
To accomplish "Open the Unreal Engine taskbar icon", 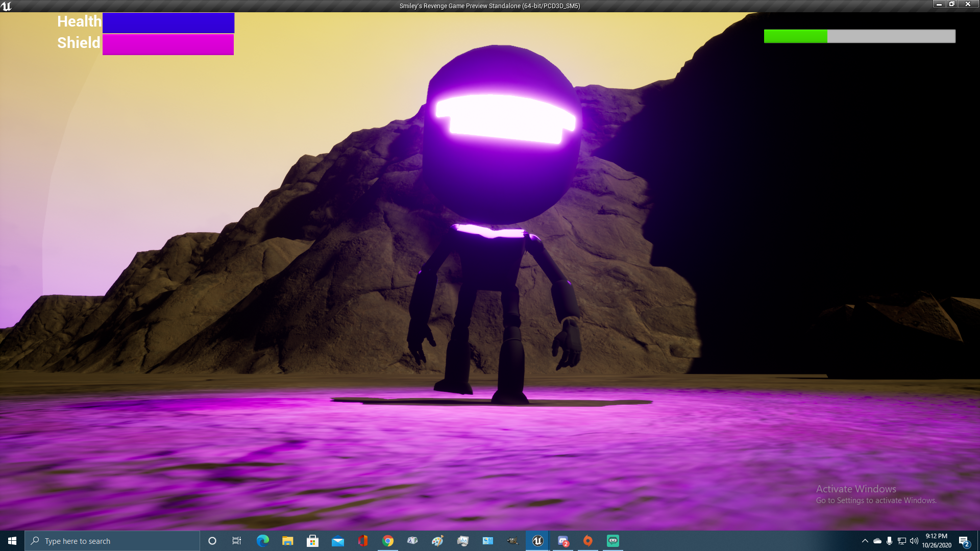I will (x=537, y=541).
